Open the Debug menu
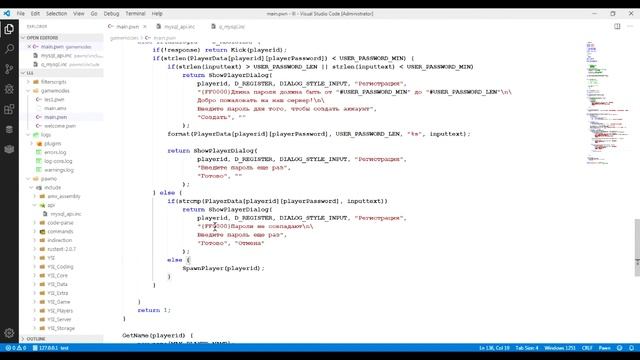This screenshot has height=360, width=640. tap(111, 13)
